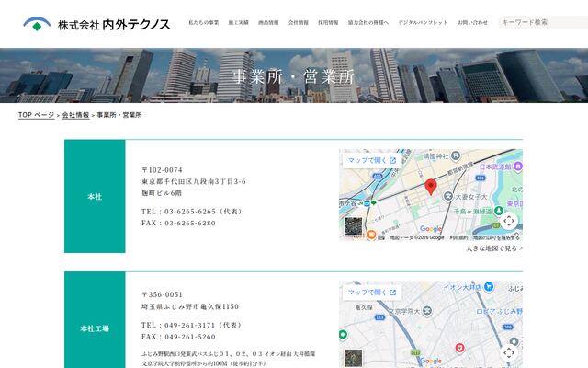Click 文京学院大 school marker icon

(427, 311)
